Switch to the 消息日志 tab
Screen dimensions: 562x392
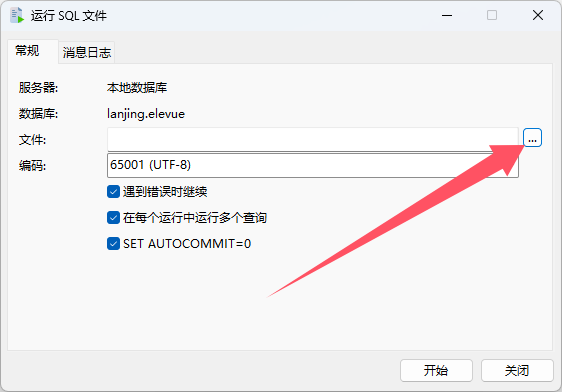(87, 53)
